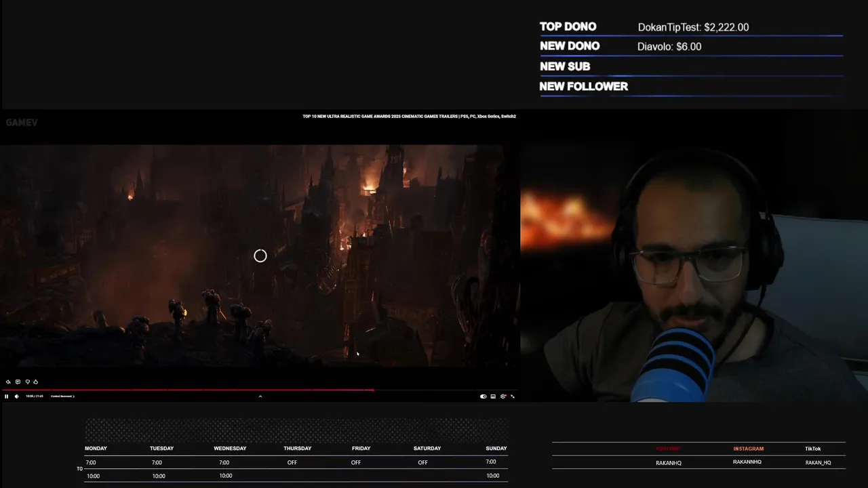
Task: Open video settings gear icon
Action: click(503, 396)
